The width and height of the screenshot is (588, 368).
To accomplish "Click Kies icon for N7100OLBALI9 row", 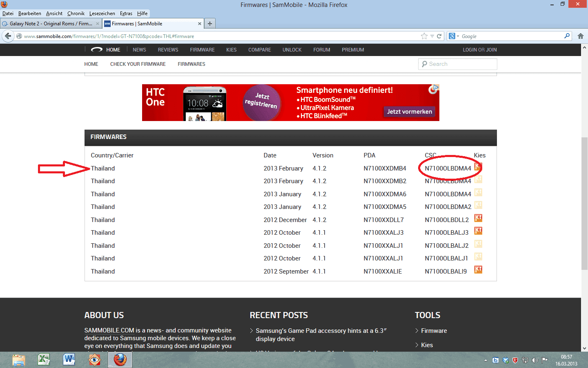I will pyautogui.click(x=478, y=269).
